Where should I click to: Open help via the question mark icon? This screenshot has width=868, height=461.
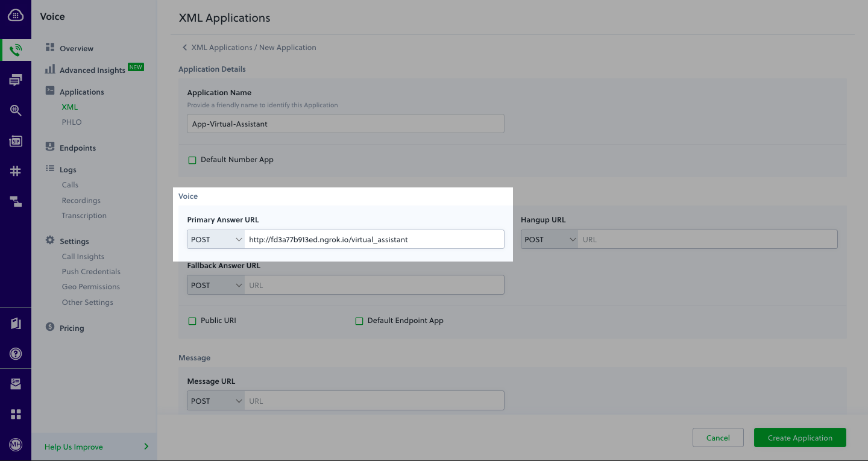(16, 354)
